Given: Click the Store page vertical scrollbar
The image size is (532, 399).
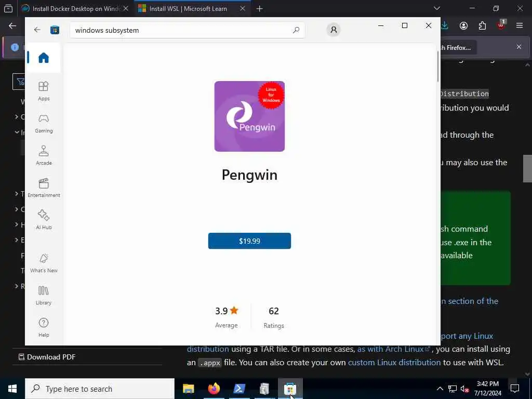Looking at the screenshot, I should (437, 66).
